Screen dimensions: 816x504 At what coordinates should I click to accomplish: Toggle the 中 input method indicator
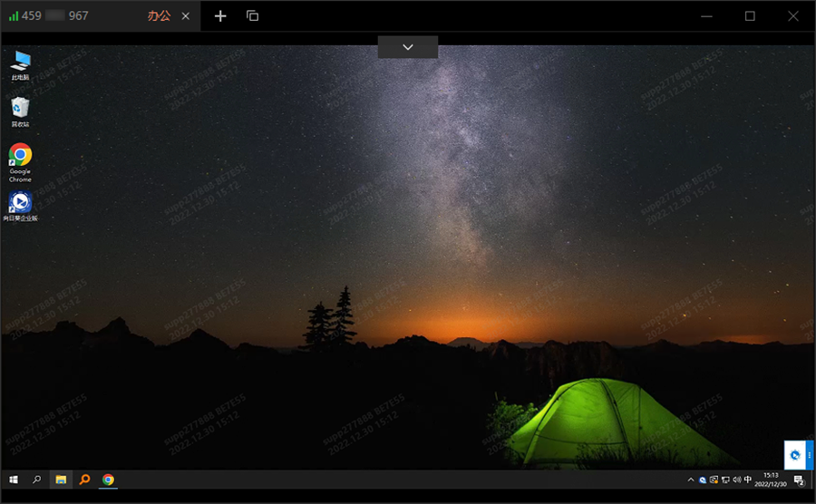[x=748, y=480]
